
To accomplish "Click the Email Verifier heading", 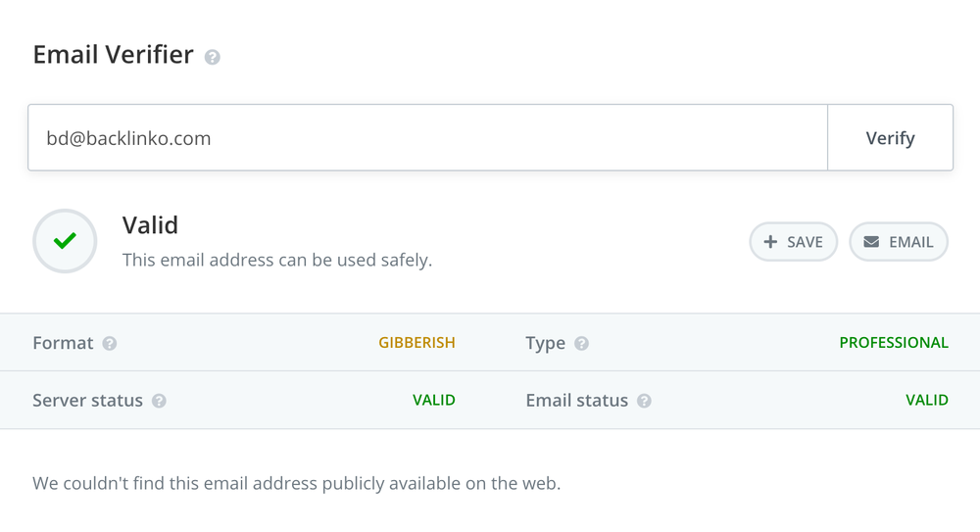I will click(x=113, y=55).
